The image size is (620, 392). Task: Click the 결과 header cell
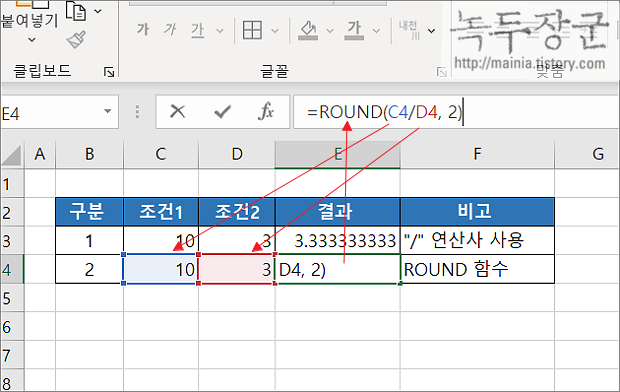[338, 212]
